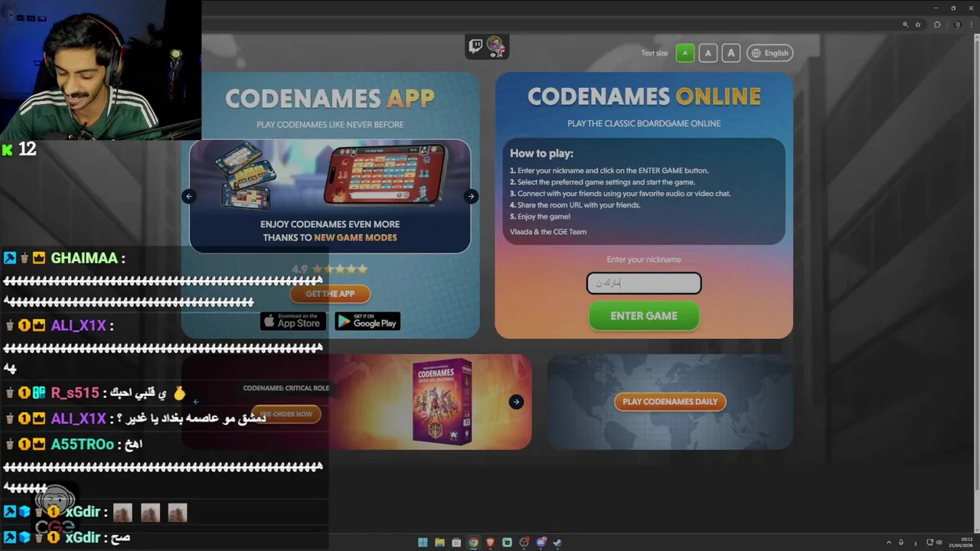Open Discord from the taskbar
This screenshot has width=980, height=551.
click(541, 543)
